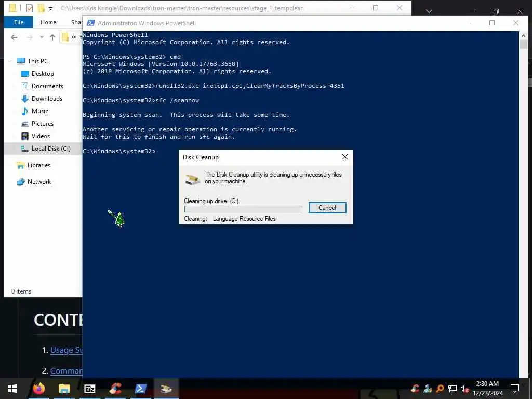Open the File tab in File Explorer

click(x=19, y=22)
